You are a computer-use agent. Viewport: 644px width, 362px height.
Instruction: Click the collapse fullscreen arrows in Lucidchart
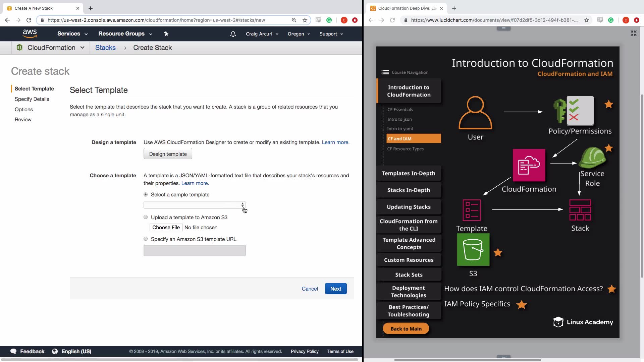pos(633,33)
